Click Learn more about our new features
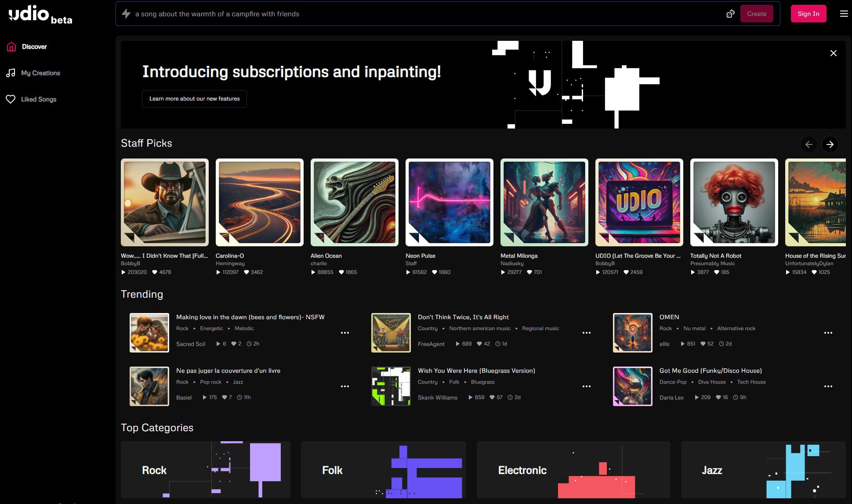The image size is (852, 504). [x=194, y=99]
